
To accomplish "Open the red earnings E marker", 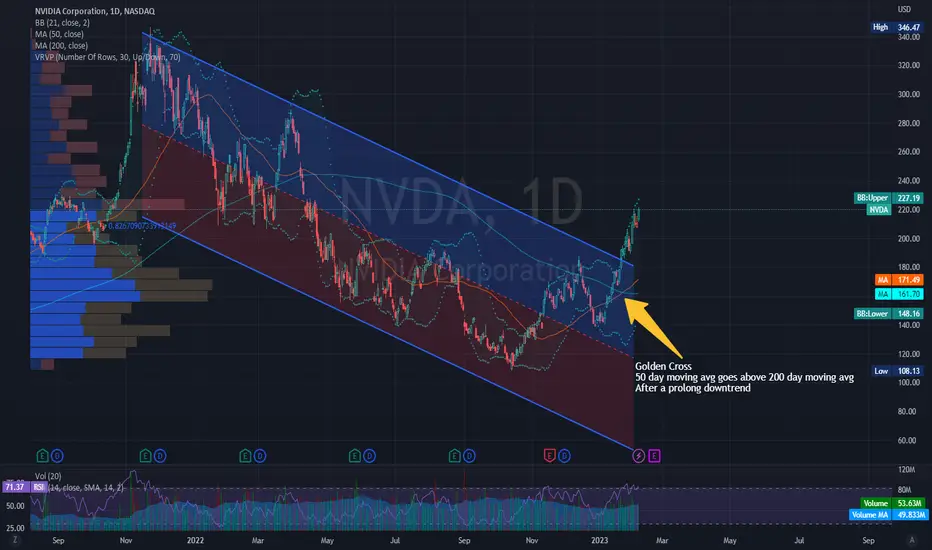I will [550, 456].
